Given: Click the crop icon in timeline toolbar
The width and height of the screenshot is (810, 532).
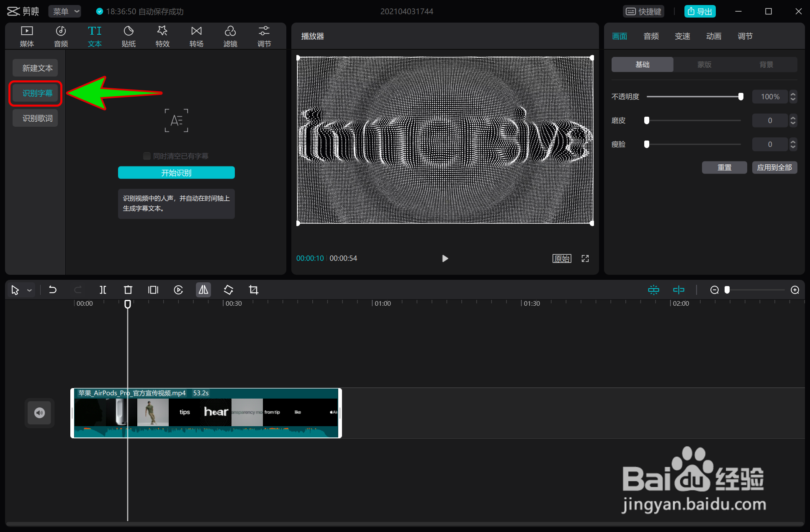Looking at the screenshot, I should pyautogui.click(x=254, y=290).
